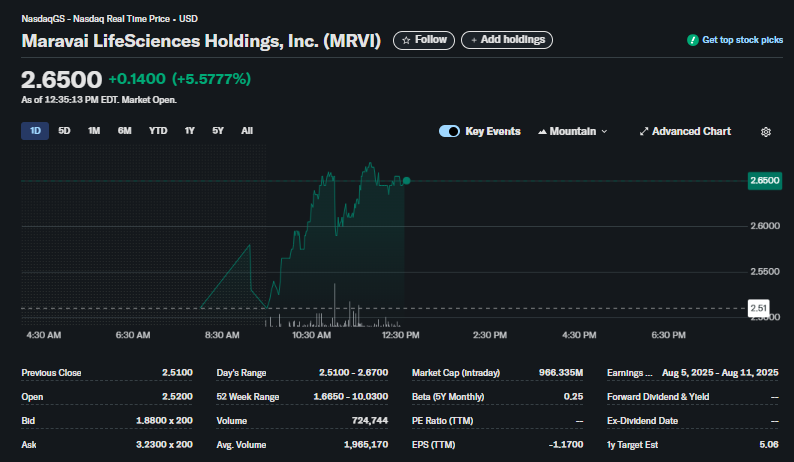Click the 10:30 AM time axis label

tap(311, 335)
